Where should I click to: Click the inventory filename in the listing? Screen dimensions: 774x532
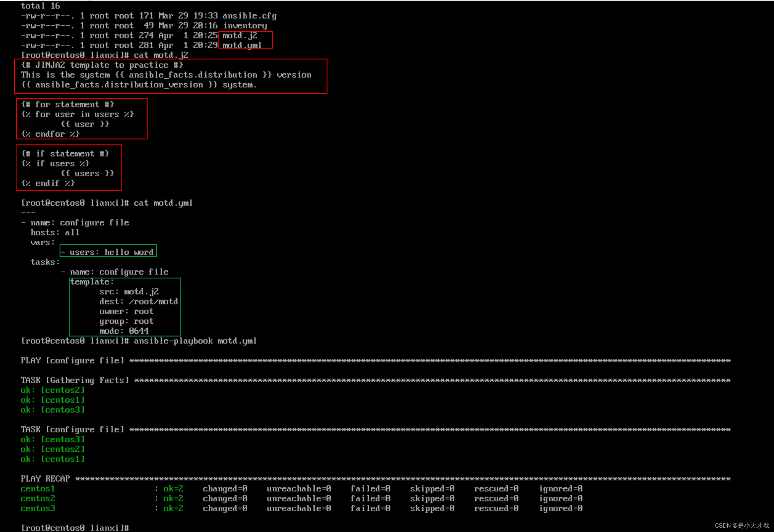(245, 25)
